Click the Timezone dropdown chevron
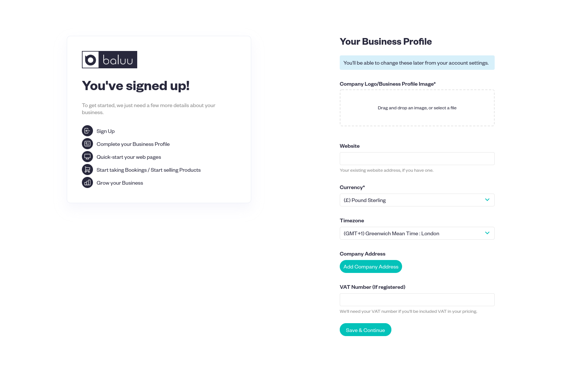 (487, 233)
